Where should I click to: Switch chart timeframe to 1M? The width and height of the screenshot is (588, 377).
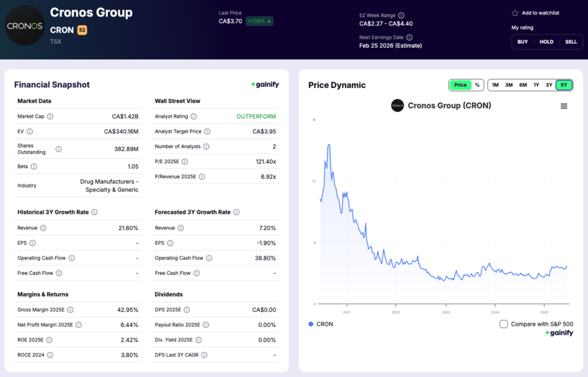tap(495, 84)
